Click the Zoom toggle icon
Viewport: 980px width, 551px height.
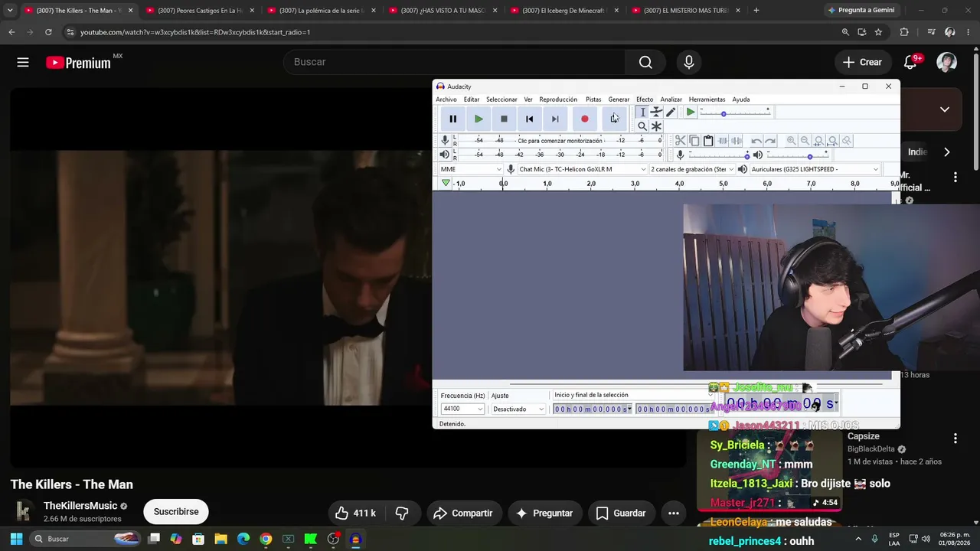coord(847,141)
